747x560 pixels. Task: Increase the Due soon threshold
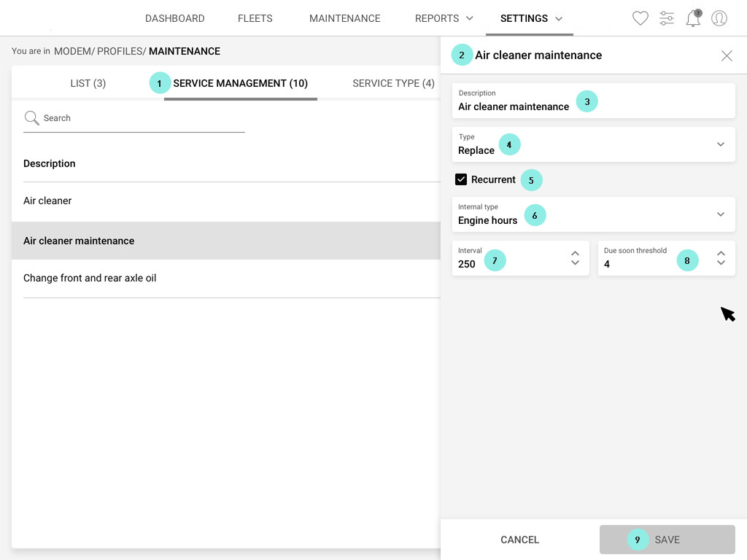pyautogui.click(x=721, y=253)
